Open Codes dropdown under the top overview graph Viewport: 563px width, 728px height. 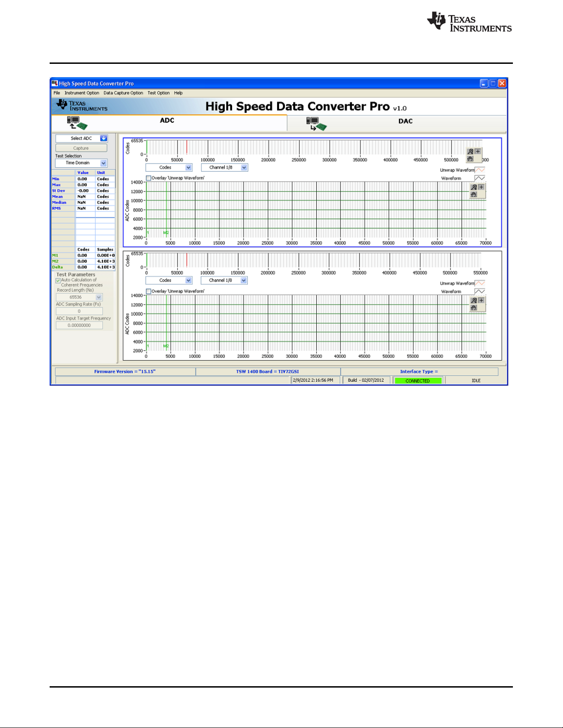coord(169,168)
